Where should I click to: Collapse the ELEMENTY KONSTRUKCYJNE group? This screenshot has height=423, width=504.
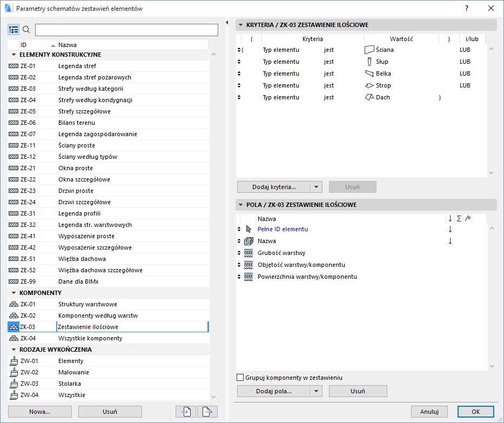tap(14, 55)
